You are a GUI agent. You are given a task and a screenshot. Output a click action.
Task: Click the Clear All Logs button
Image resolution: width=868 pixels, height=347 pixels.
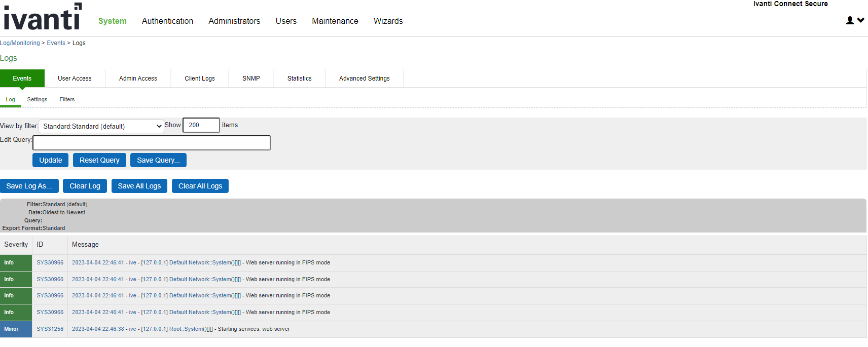point(200,186)
